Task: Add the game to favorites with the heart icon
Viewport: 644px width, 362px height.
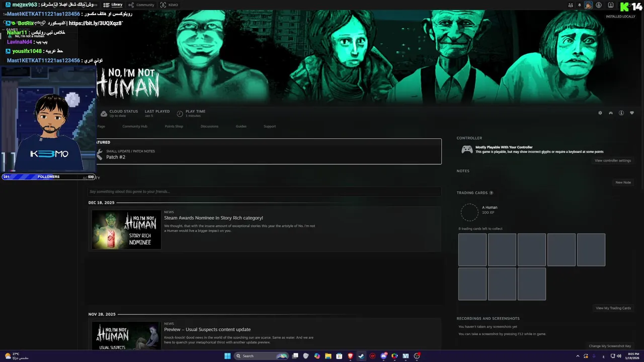Action: pyautogui.click(x=632, y=113)
